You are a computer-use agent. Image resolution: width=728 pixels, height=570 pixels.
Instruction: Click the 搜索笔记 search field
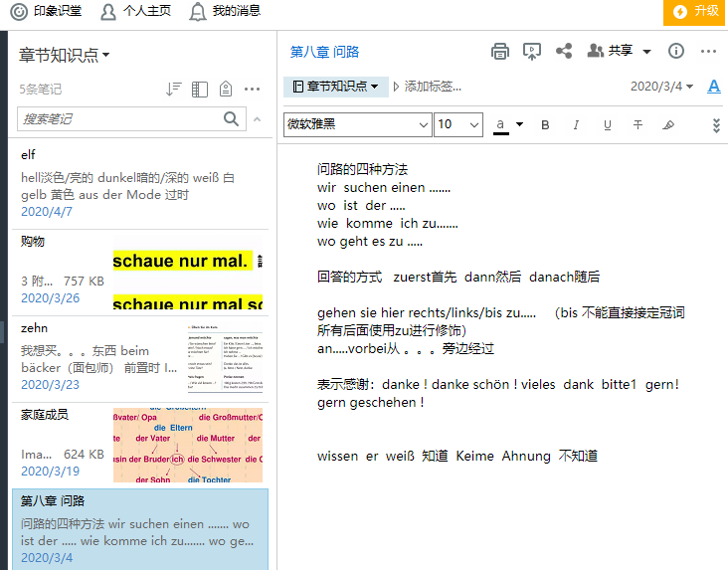[119, 119]
